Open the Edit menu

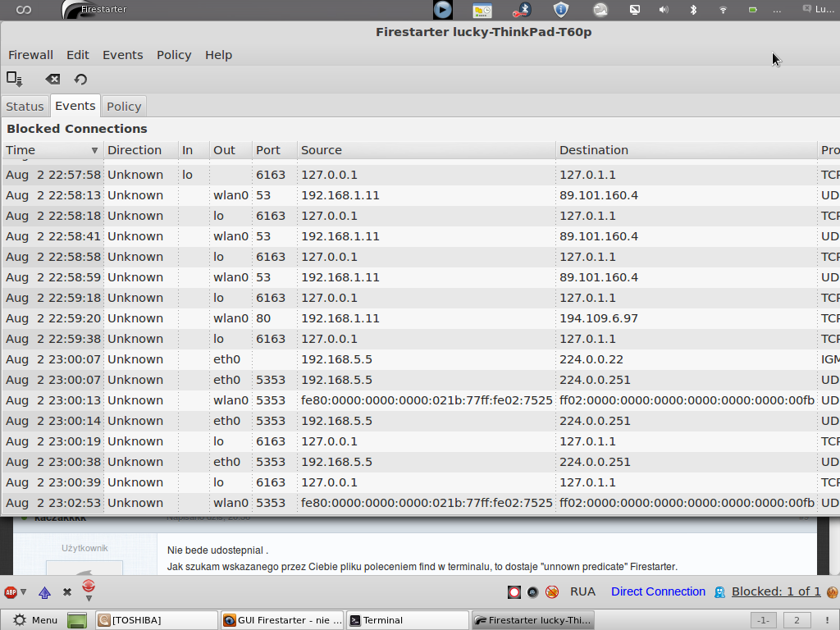78,55
